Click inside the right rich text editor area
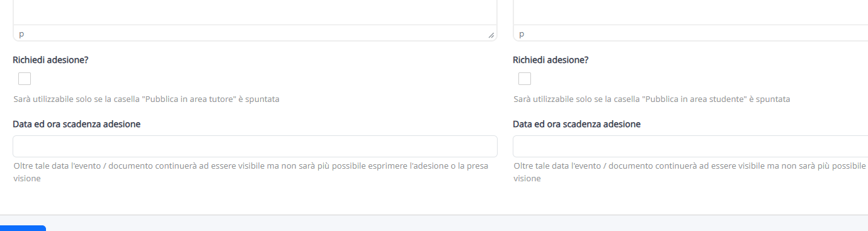The height and width of the screenshot is (231, 868). 690,12
